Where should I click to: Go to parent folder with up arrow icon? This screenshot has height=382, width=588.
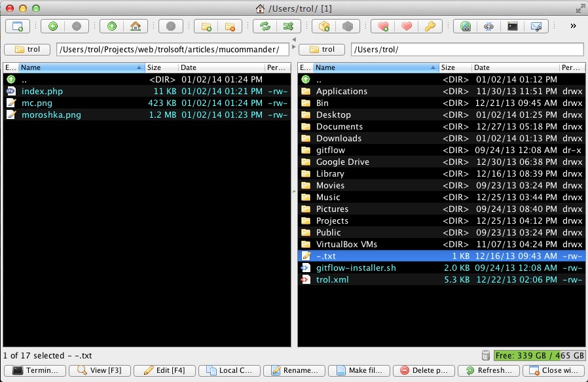click(112, 26)
